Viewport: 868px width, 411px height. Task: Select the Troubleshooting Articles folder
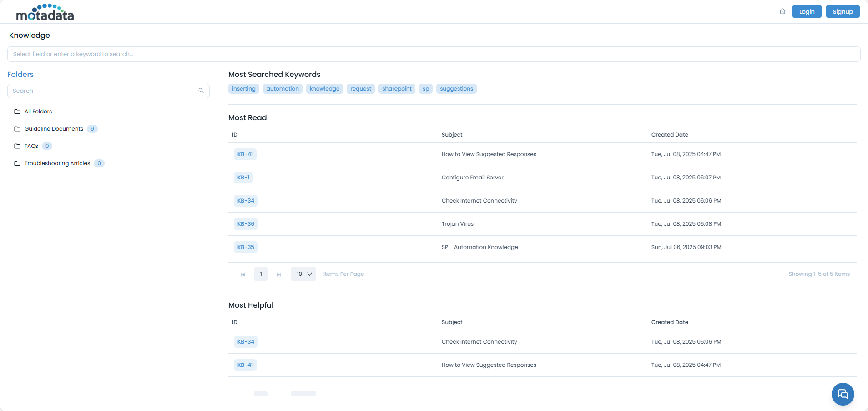(x=57, y=163)
